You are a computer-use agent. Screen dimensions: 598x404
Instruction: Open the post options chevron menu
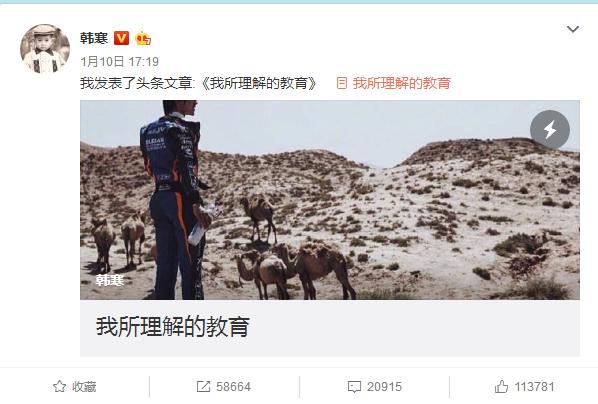(x=573, y=29)
